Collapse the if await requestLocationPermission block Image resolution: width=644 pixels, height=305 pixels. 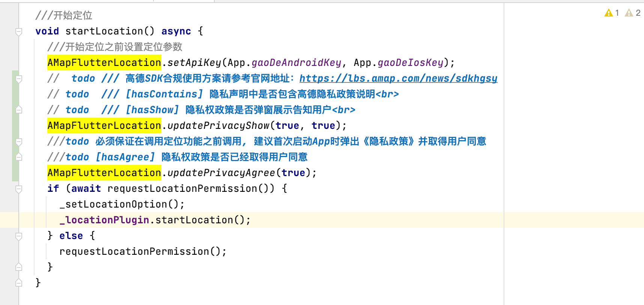(19, 189)
